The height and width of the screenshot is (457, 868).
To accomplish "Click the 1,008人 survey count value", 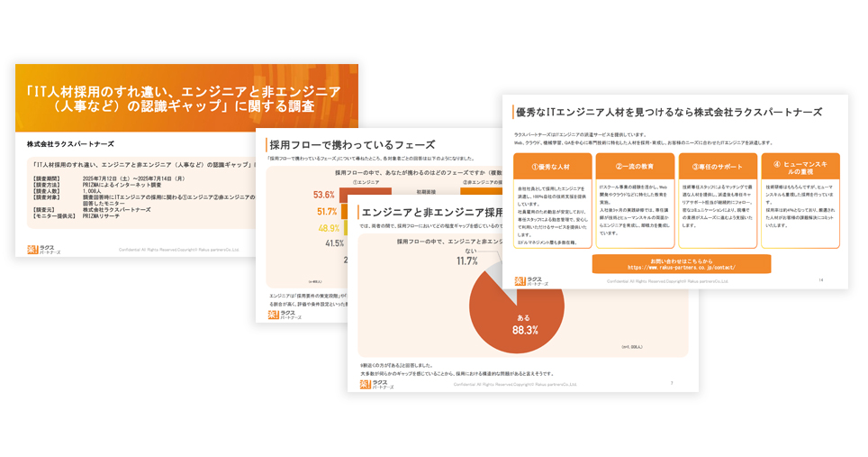I will (92, 190).
